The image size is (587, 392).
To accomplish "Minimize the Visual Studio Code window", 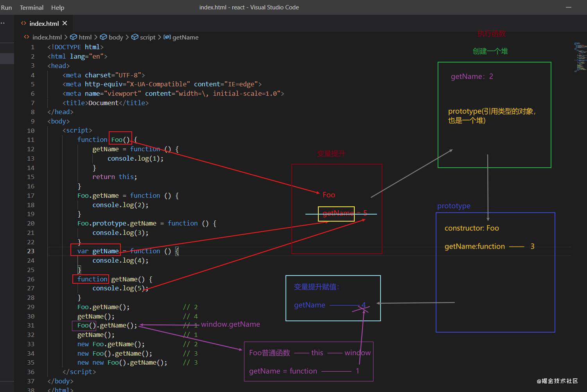I will [569, 7].
